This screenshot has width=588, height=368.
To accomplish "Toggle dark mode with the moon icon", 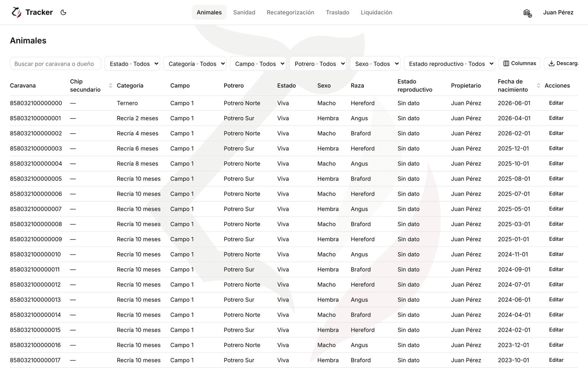I will pos(63,13).
